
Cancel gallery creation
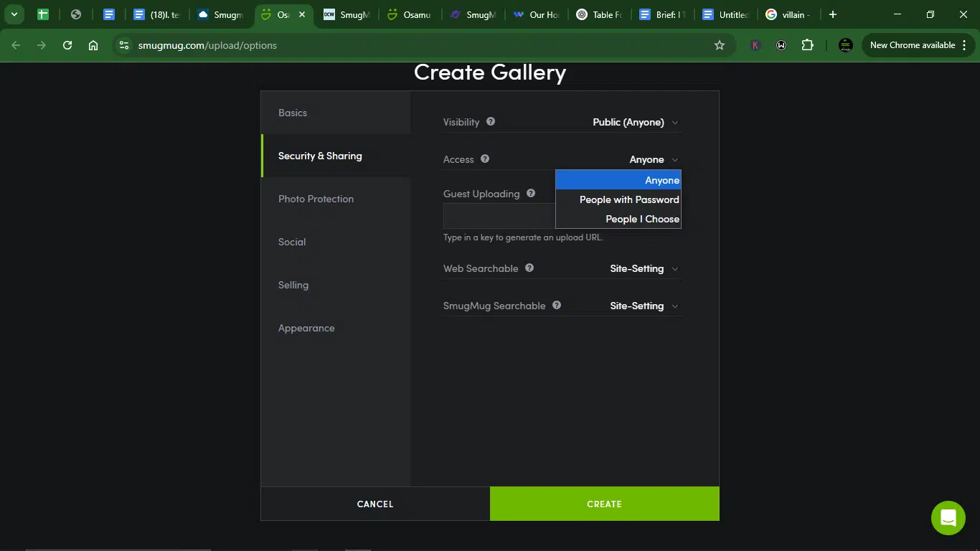coord(375,504)
